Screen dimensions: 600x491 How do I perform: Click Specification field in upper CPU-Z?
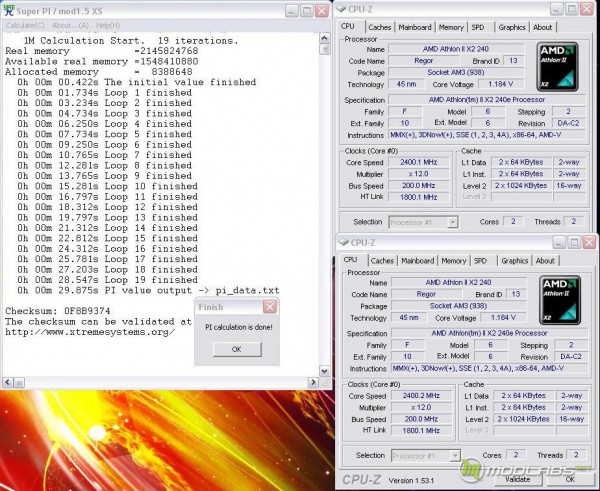[x=487, y=100]
